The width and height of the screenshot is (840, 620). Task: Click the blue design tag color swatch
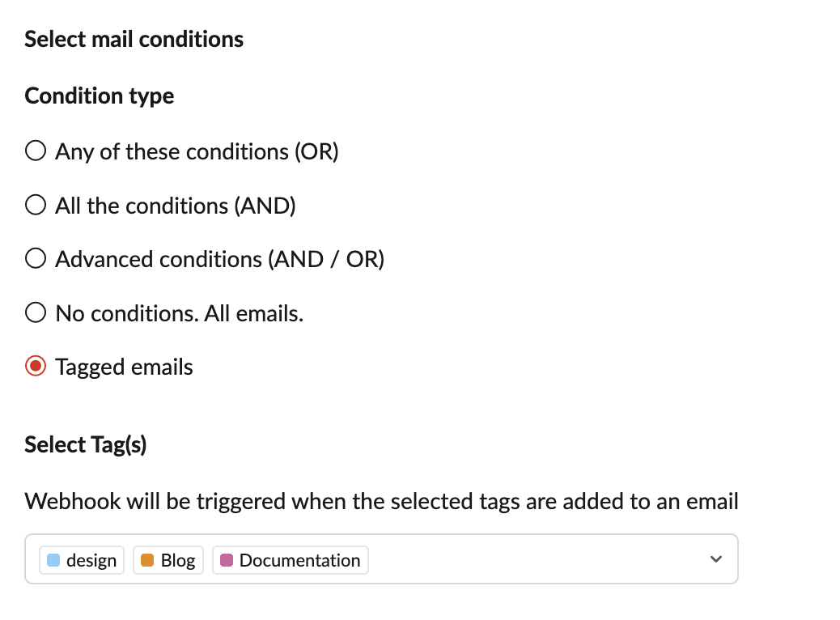(53, 561)
